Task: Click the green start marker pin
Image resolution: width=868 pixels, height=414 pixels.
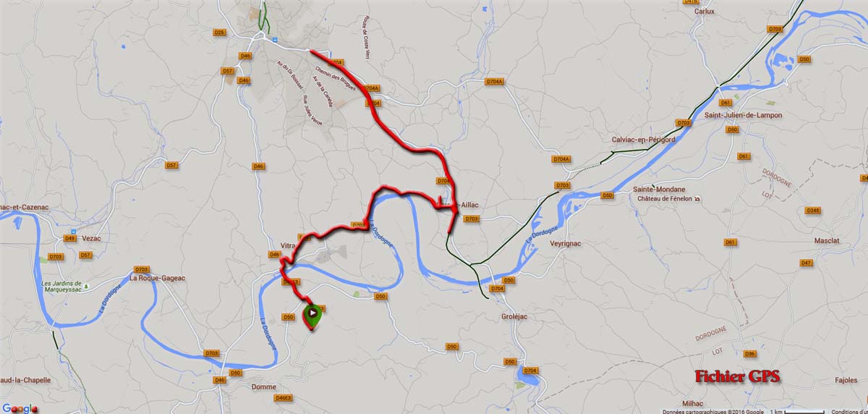Action: coord(312,316)
